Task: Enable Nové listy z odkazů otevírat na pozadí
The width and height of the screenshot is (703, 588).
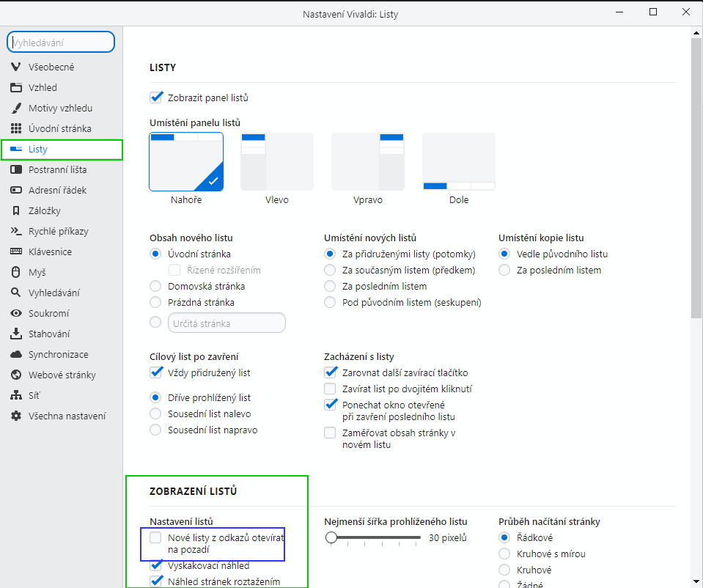Action: tap(155, 537)
